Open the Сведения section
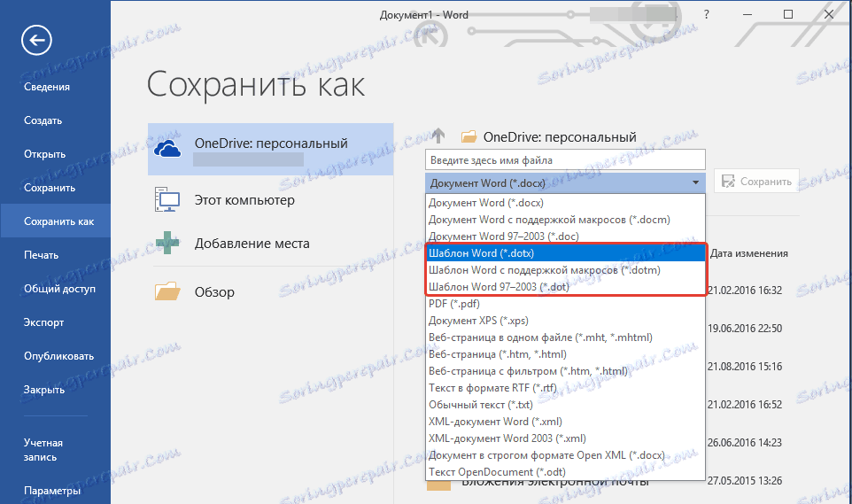Viewport: 852px width, 504px height. pyautogui.click(x=47, y=87)
